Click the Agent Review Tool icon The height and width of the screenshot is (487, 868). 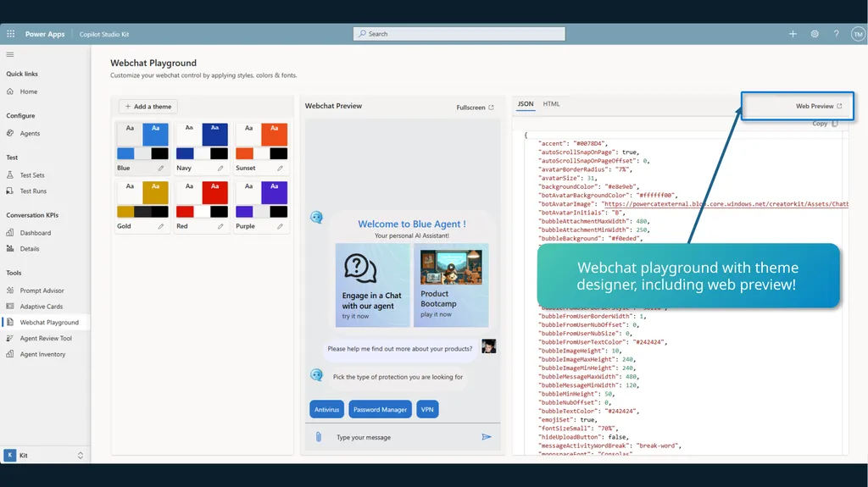10,338
